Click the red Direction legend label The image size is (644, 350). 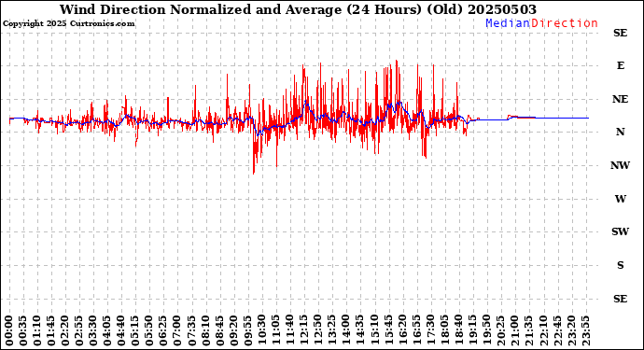pyautogui.click(x=565, y=23)
